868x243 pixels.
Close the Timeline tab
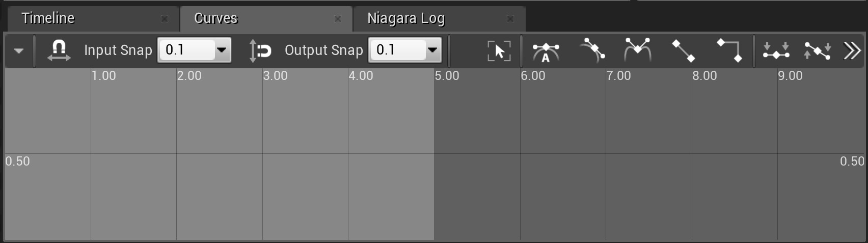point(165,19)
